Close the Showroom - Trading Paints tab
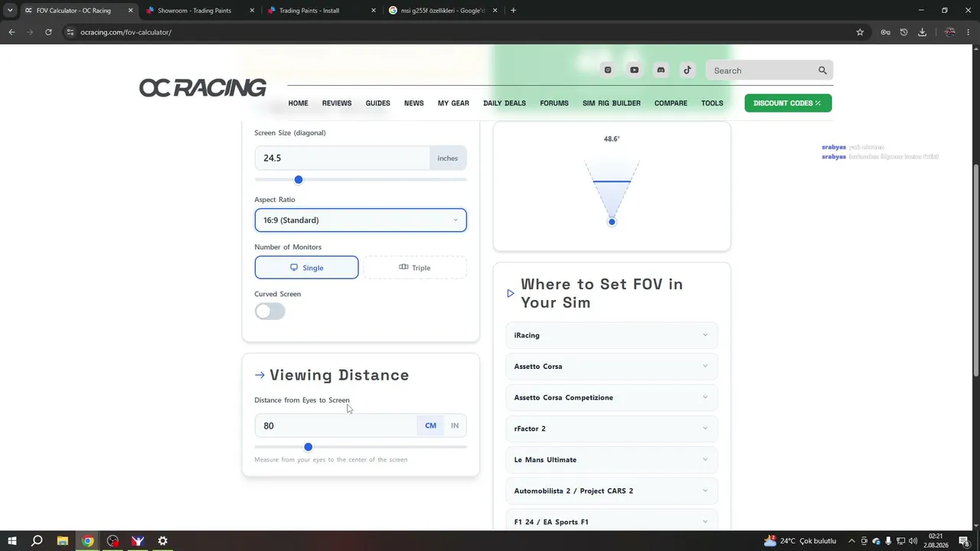Viewport: 980px width, 551px height. coord(252,11)
